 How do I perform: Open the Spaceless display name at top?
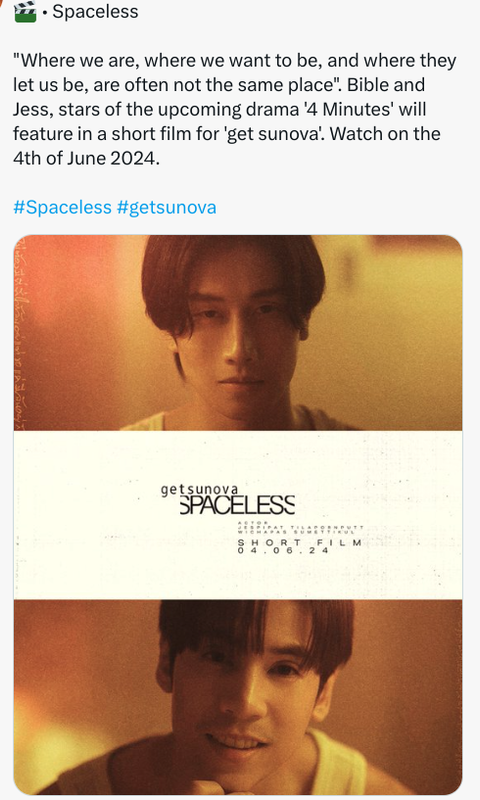point(95,11)
